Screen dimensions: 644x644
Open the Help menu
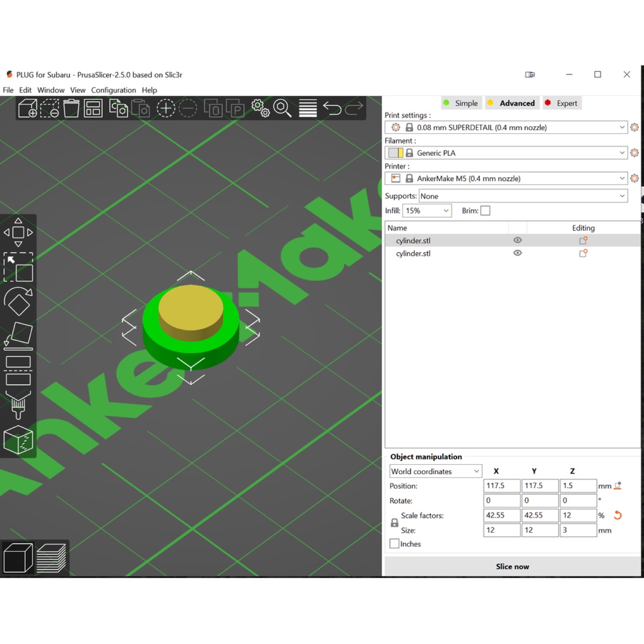[149, 90]
